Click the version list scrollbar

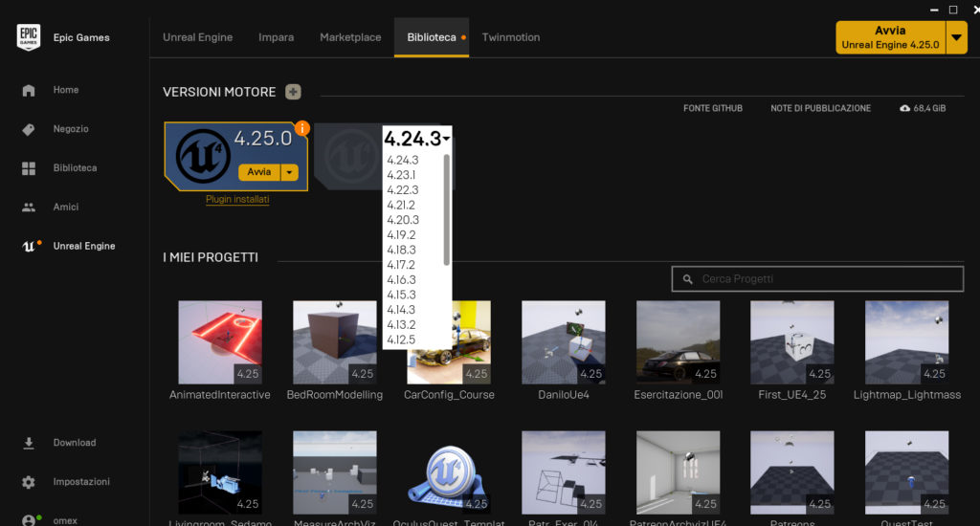[x=446, y=209]
